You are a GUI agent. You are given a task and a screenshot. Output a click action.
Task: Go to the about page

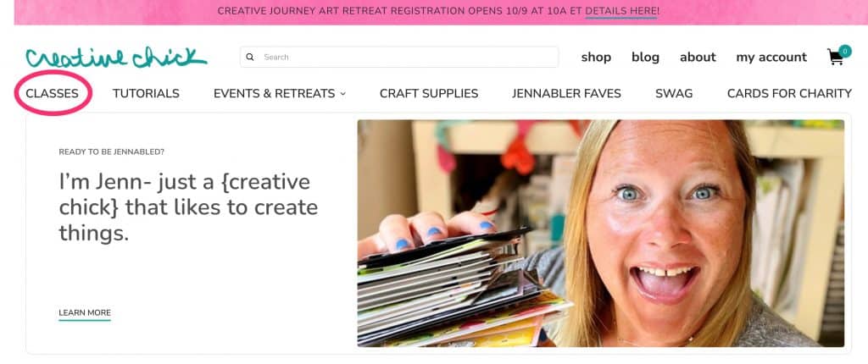[x=698, y=57]
